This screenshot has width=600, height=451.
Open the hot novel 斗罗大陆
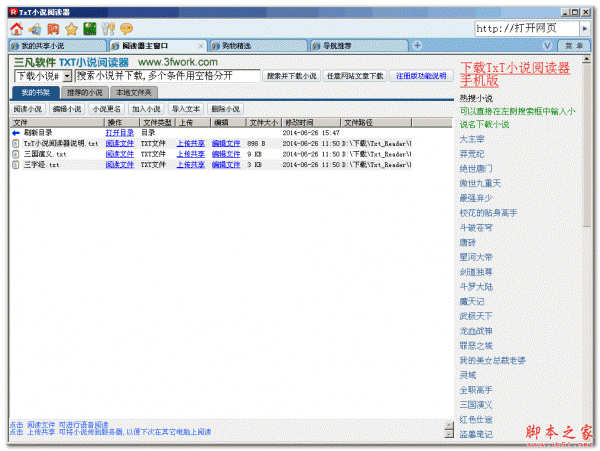pos(476,287)
